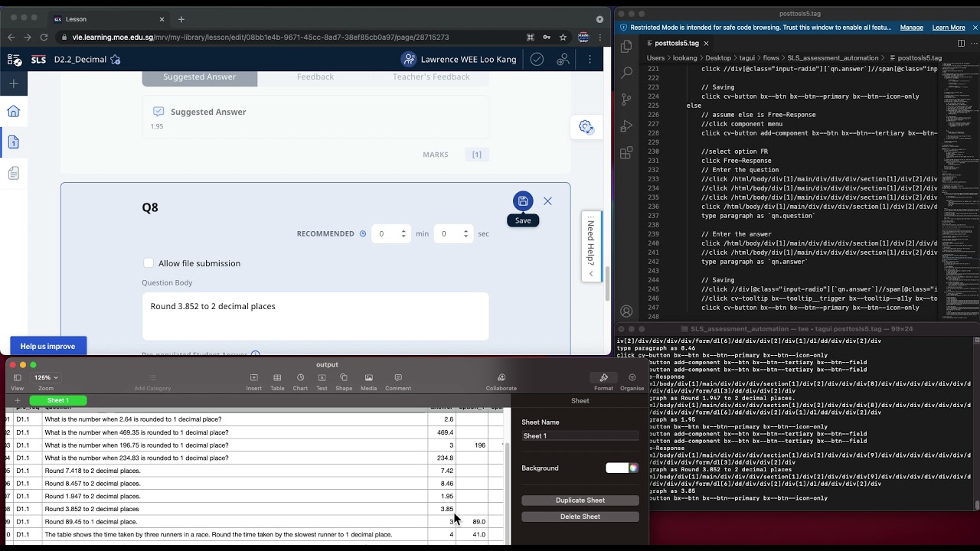Click Media in Numbers toolbar

point(368,382)
